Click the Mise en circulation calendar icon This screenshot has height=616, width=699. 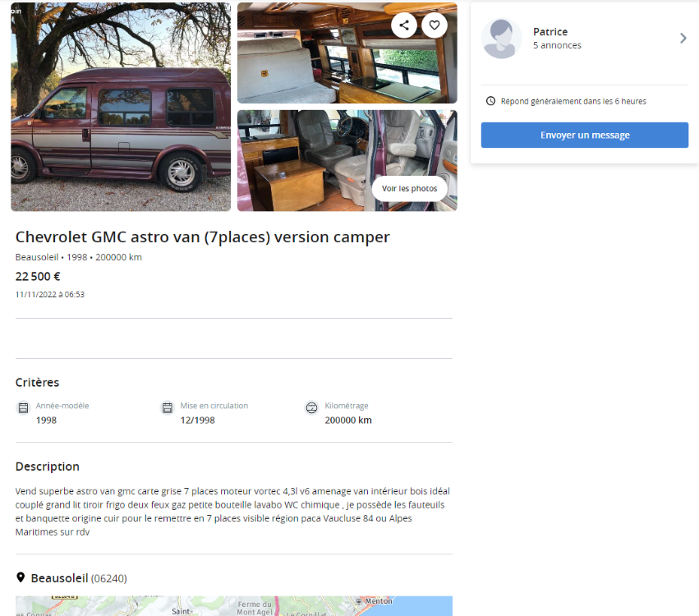pyautogui.click(x=168, y=407)
